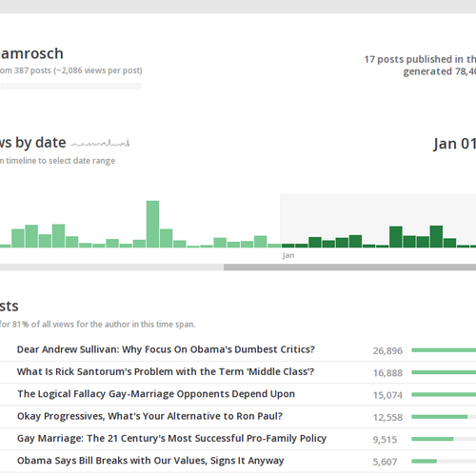This screenshot has width=476, height=476.
Task: Click the green bar for 9,515 views
Action: click(432, 439)
